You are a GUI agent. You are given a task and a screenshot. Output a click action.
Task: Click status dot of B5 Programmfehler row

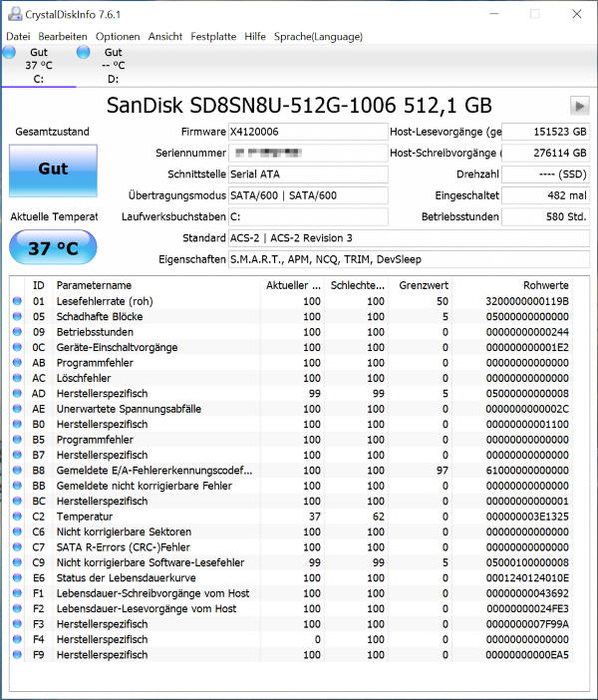pos(17,440)
